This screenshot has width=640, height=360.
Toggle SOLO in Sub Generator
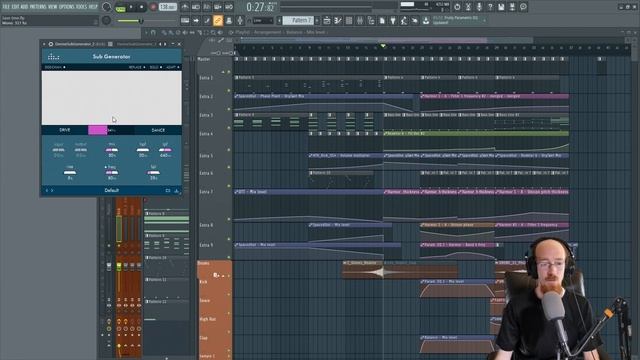coord(156,67)
